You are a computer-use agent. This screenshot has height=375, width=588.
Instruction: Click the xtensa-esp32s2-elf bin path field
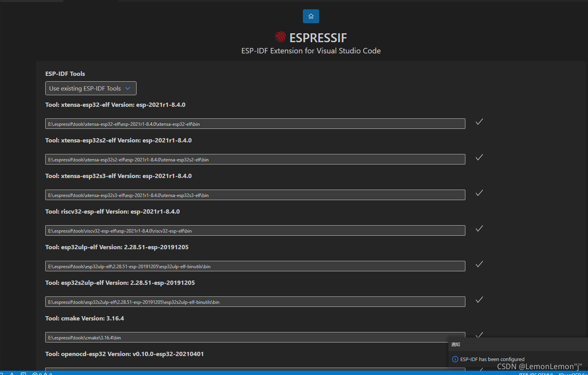coord(255,159)
